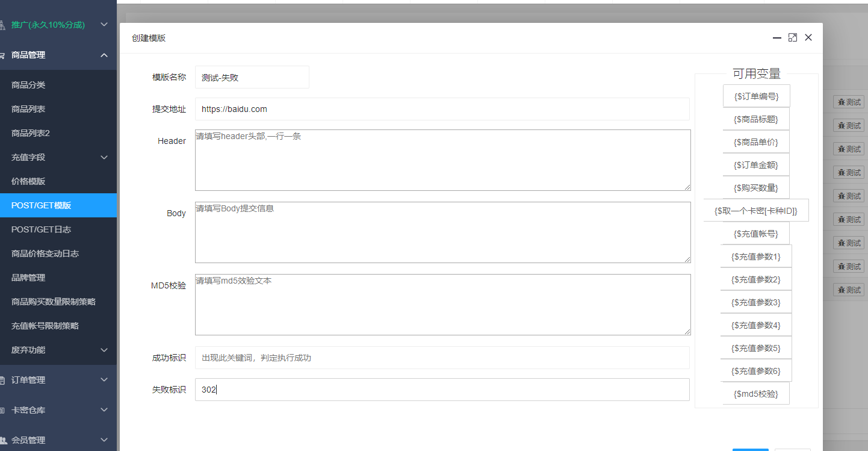Focus the Body textarea
The height and width of the screenshot is (451, 868).
[x=442, y=232]
